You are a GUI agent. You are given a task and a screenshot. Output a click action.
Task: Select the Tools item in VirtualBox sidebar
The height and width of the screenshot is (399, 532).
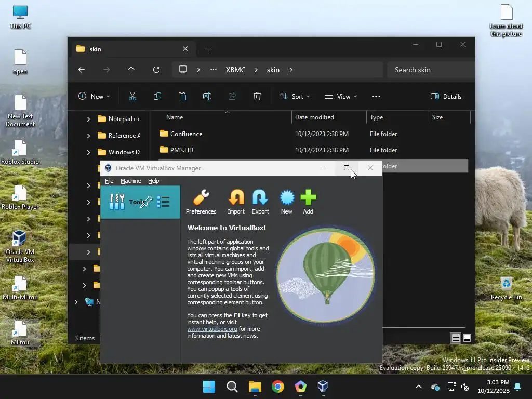pos(140,202)
